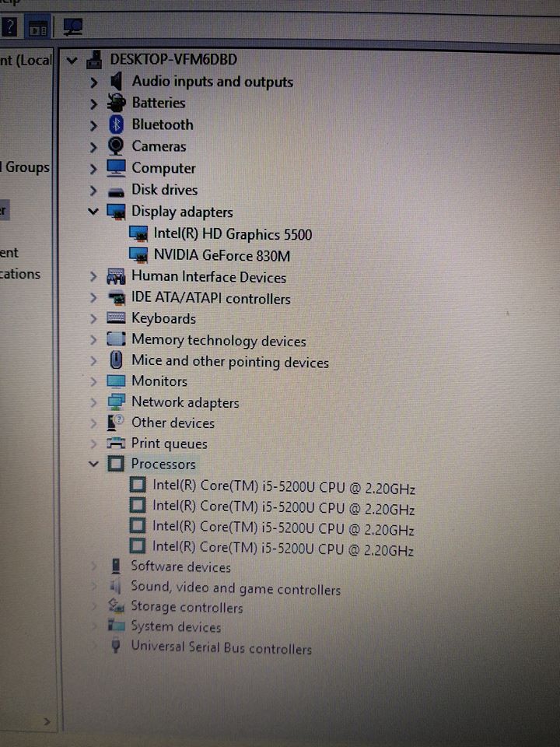Click the Bluetooth category icon
560x747 pixels.
point(116,124)
